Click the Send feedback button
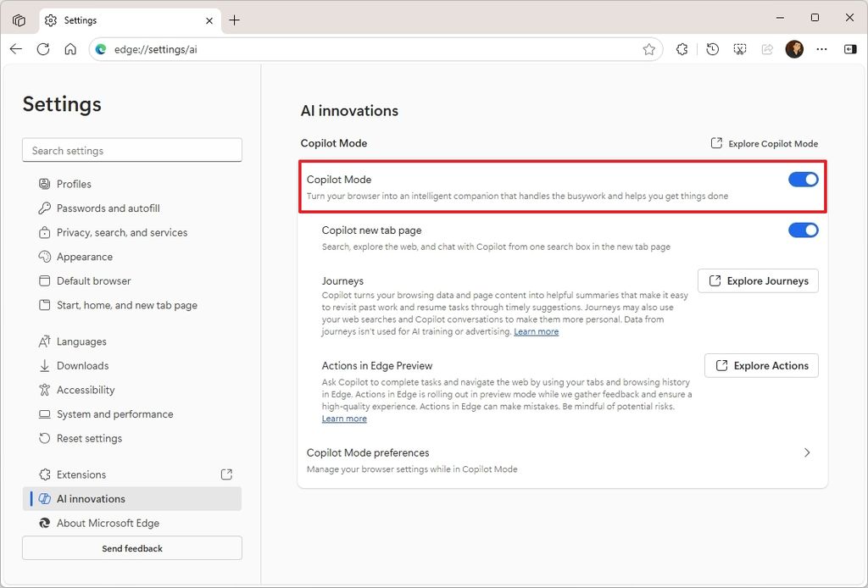 point(131,548)
